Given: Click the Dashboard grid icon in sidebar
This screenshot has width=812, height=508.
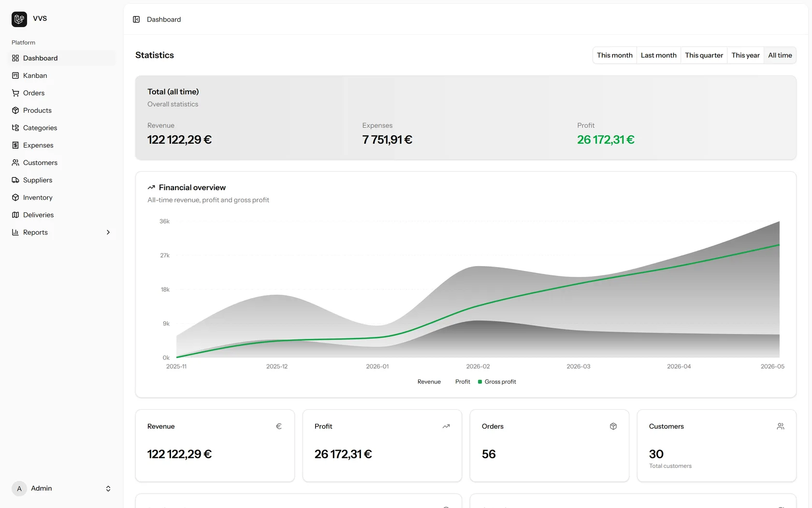Looking at the screenshot, I should click(x=15, y=58).
